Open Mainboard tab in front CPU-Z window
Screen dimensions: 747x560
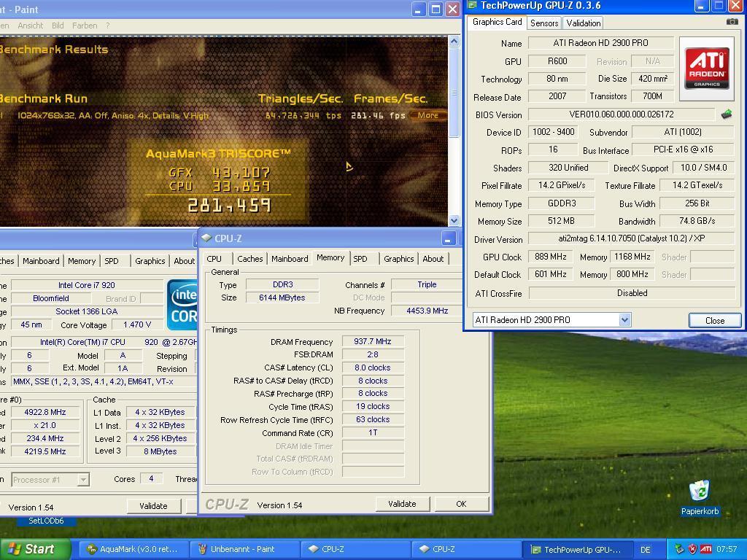pyautogui.click(x=290, y=259)
